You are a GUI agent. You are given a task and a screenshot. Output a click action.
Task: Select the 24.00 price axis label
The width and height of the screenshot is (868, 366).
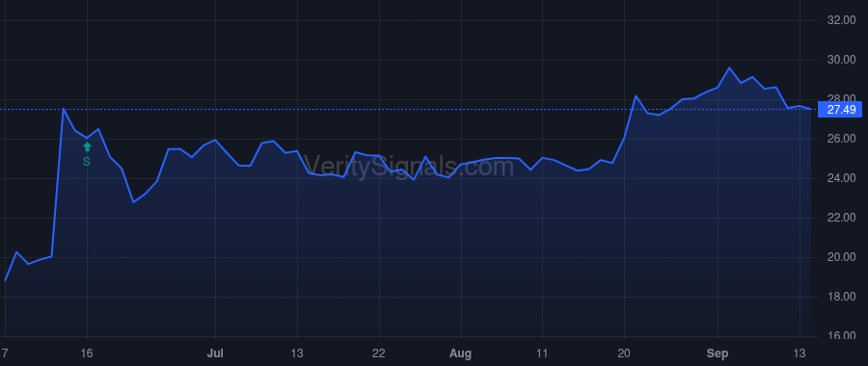tap(841, 178)
